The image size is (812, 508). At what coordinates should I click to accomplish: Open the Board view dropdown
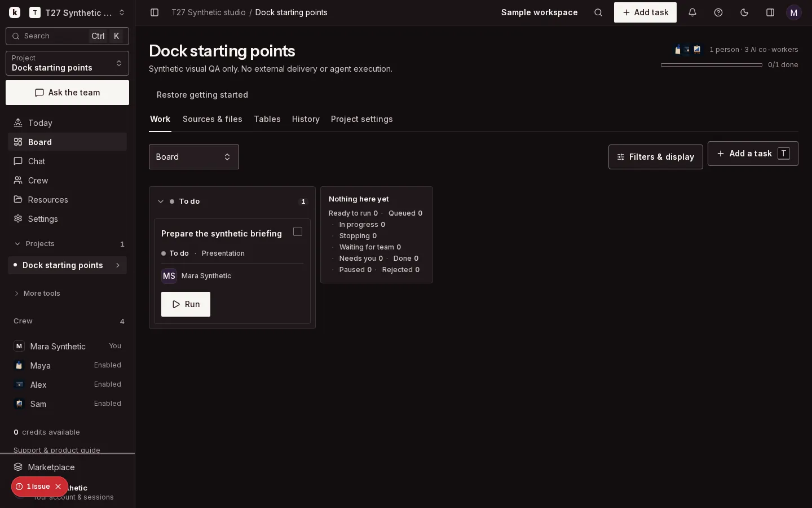(194, 157)
